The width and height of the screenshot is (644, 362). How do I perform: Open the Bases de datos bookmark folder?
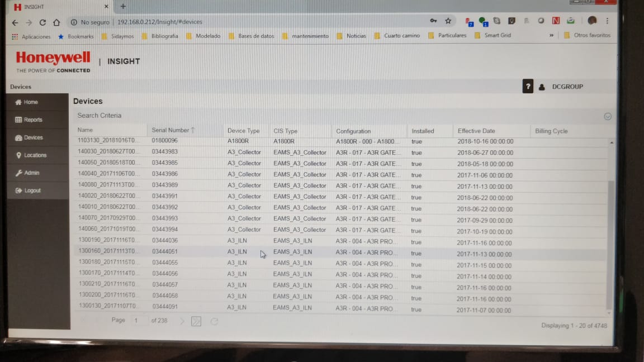click(252, 36)
